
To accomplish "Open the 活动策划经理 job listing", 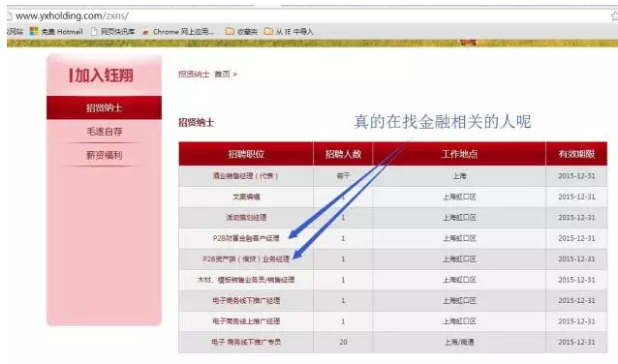I will pos(246,218).
